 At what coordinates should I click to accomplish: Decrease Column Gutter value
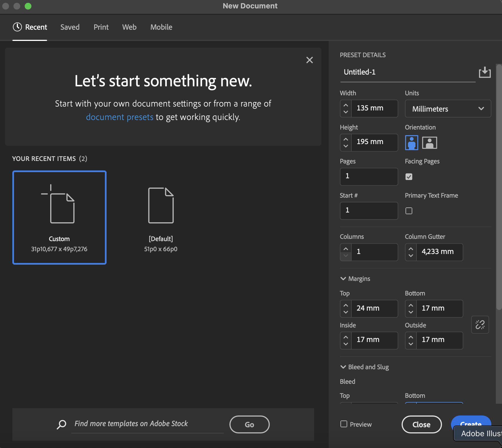coord(411,256)
